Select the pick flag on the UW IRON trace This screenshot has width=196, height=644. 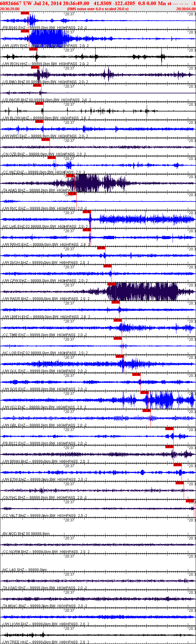click(x=33, y=49)
